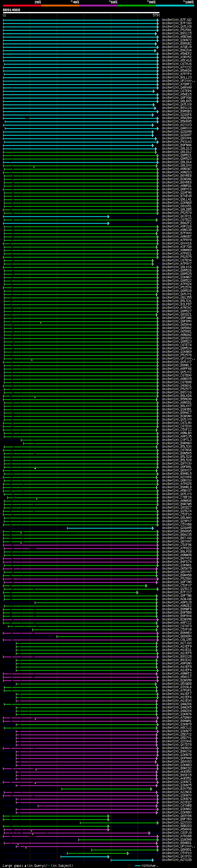197x868 pixels.
Task: Select the UniRef100_A5C416 label
Action: pyautogui.click(x=177, y=60)
